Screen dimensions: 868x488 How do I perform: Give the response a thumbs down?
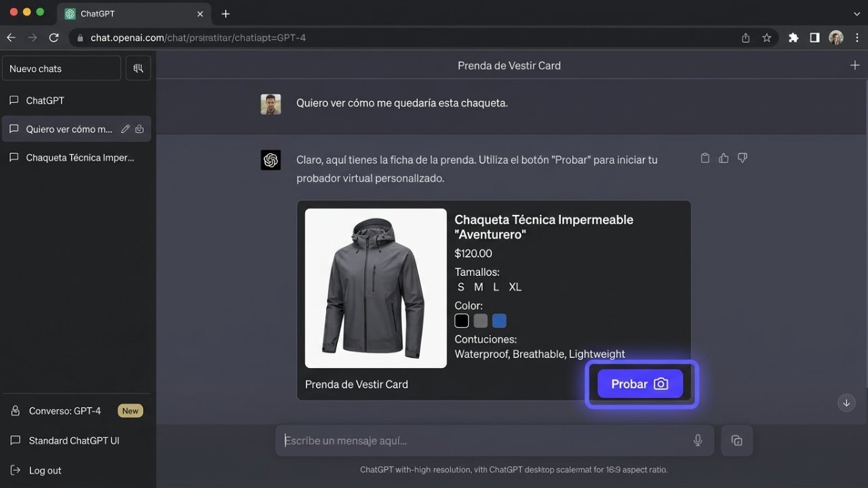[743, 158]
